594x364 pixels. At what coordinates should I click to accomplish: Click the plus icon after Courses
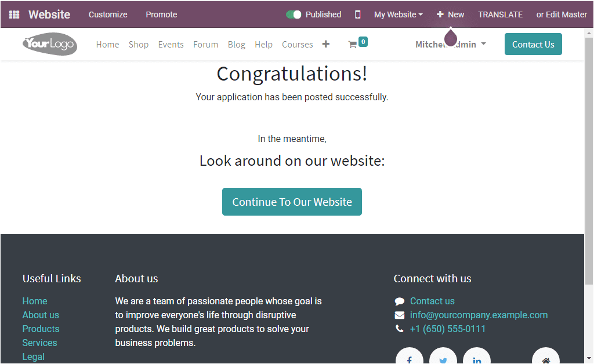[326, 44]
